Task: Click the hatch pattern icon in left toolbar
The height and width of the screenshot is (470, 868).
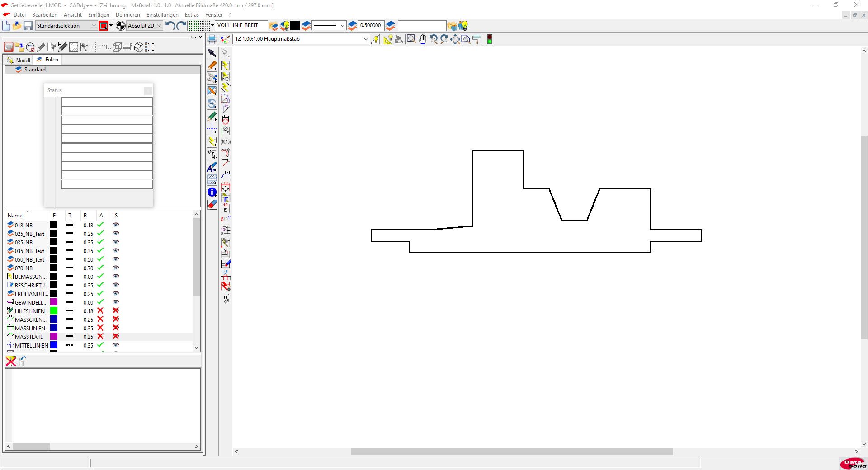Action: click(73, 47)
